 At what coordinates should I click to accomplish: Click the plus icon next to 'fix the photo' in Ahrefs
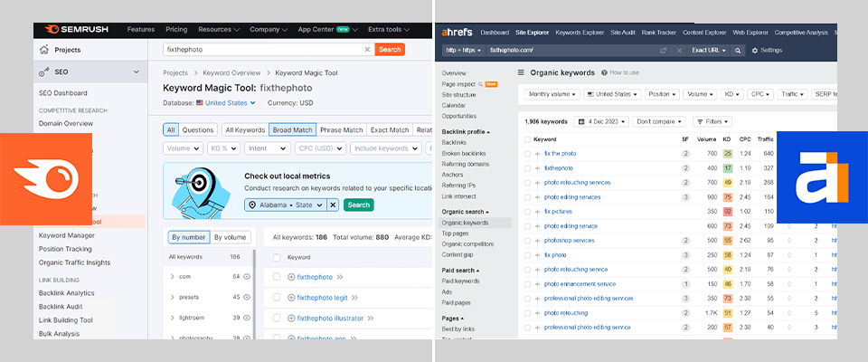537,154
